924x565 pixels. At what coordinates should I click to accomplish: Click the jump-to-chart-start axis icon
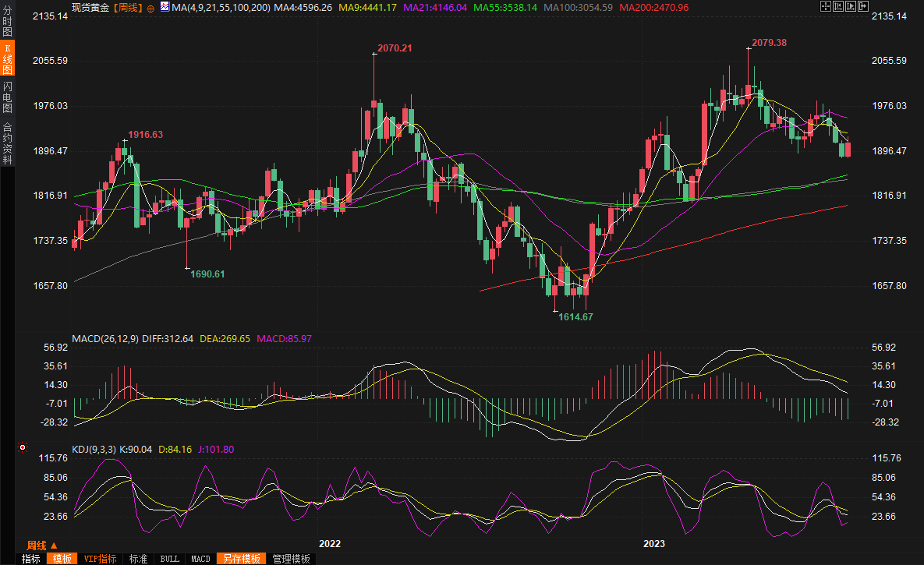[x=839, y=6]
